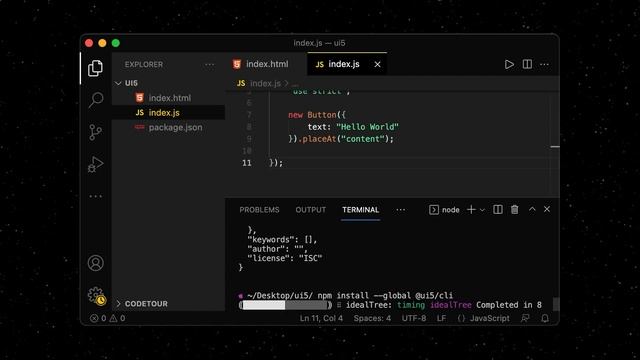640x360 pixels.
Task: Click the npm install progress bar
Action: pos(285,305)
